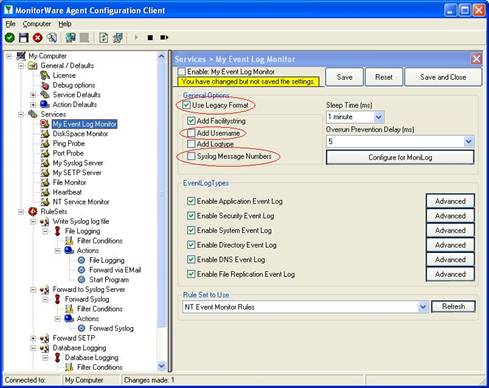
Task: Open the Heartbeat service in tree
Action: pos(67,192)
